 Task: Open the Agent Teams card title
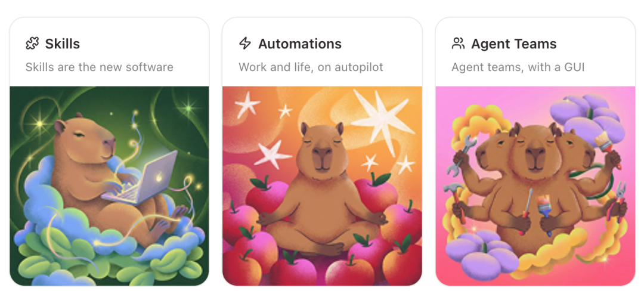514,44
